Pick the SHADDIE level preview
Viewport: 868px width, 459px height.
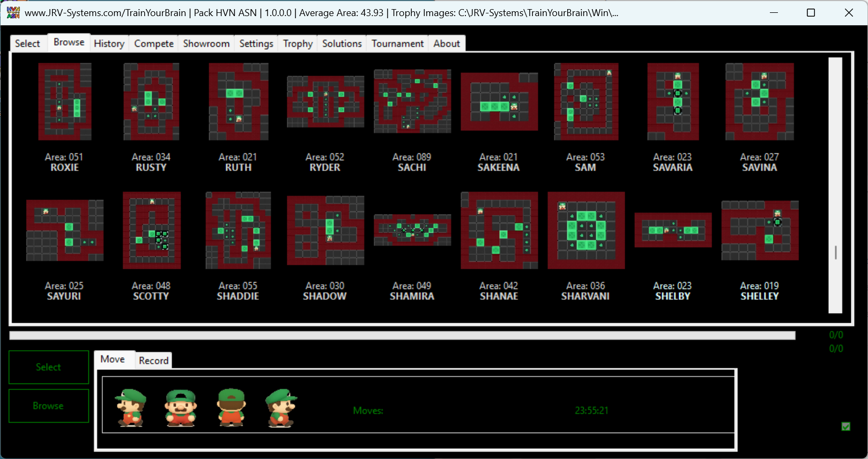(x=238, y=231)
